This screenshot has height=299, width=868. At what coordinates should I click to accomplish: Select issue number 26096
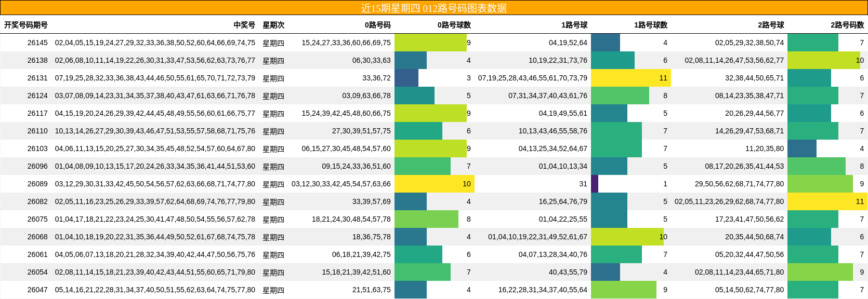[x=37, y=166]
